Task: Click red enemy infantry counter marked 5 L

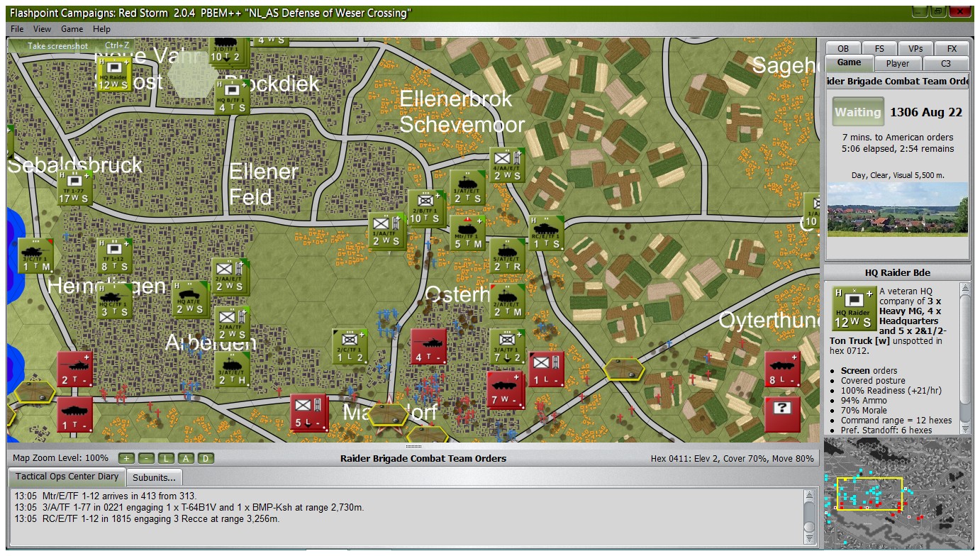Action: point(308,412)
